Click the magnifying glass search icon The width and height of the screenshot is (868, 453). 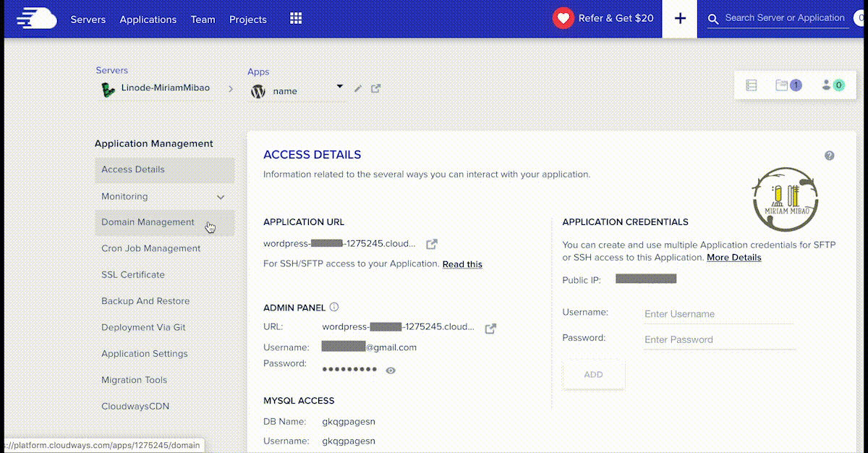(x=713, y=19)
